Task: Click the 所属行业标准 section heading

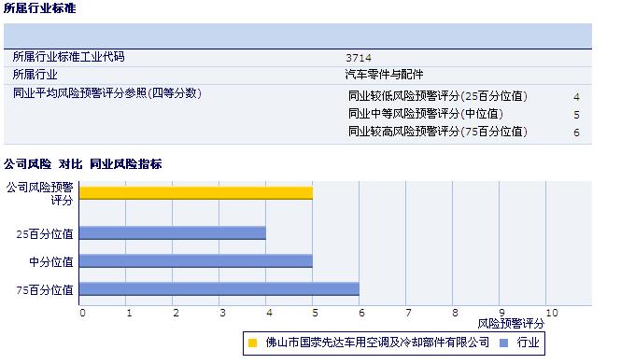Action: coord(39,7)
